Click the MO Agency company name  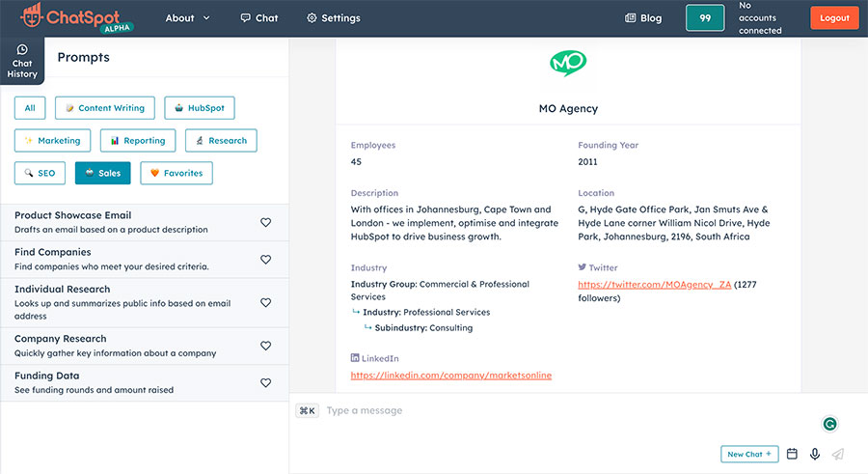point(568,109)
